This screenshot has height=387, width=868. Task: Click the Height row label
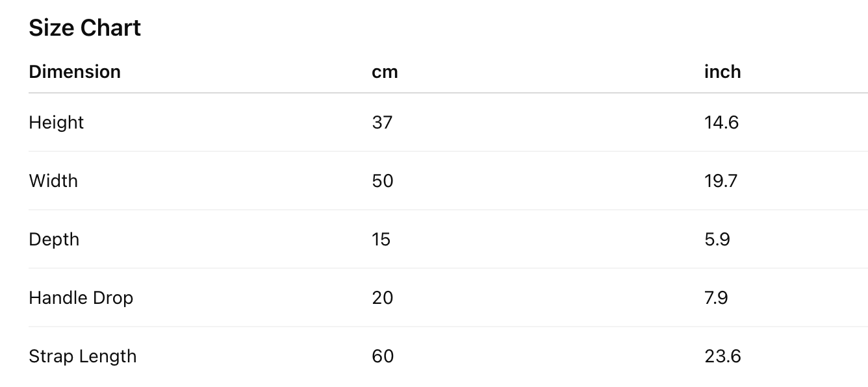coord(57,122)
